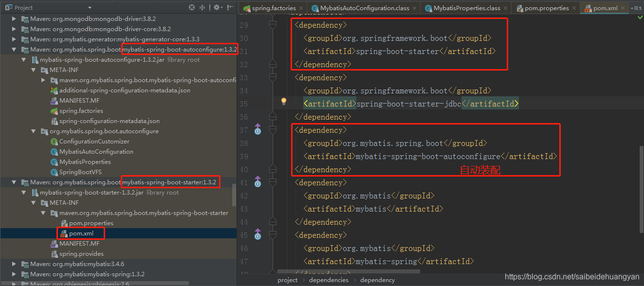This screenshot has width=644, height=286.
Task: Fold the dependency block at line 41
Action: click(x=273, y=182)
